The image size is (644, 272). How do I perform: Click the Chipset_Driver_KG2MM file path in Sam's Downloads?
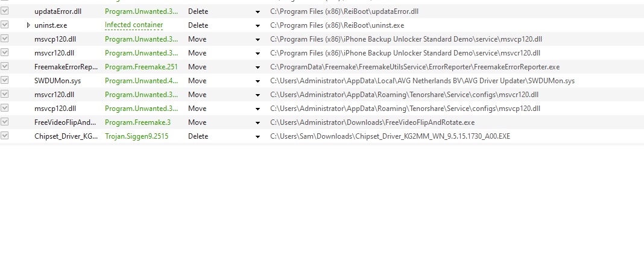pyautogui.click(x=390, y=136)
